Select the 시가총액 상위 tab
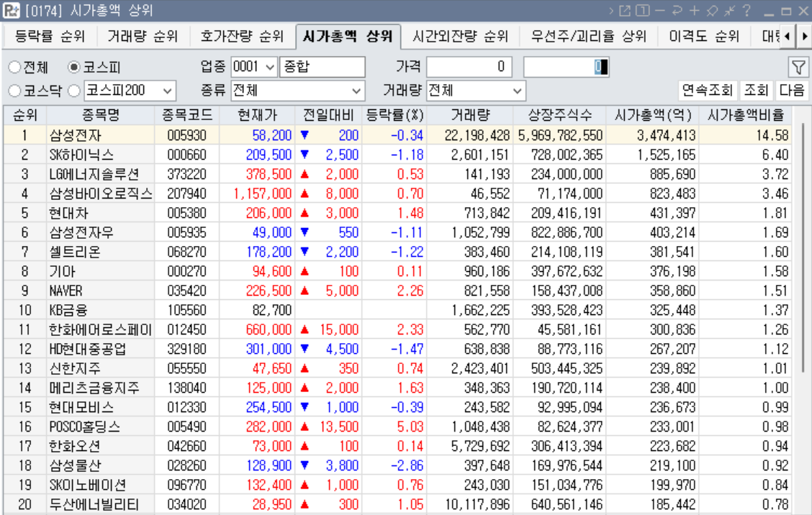This screenshot has height=515, width=812. [348, 36]
